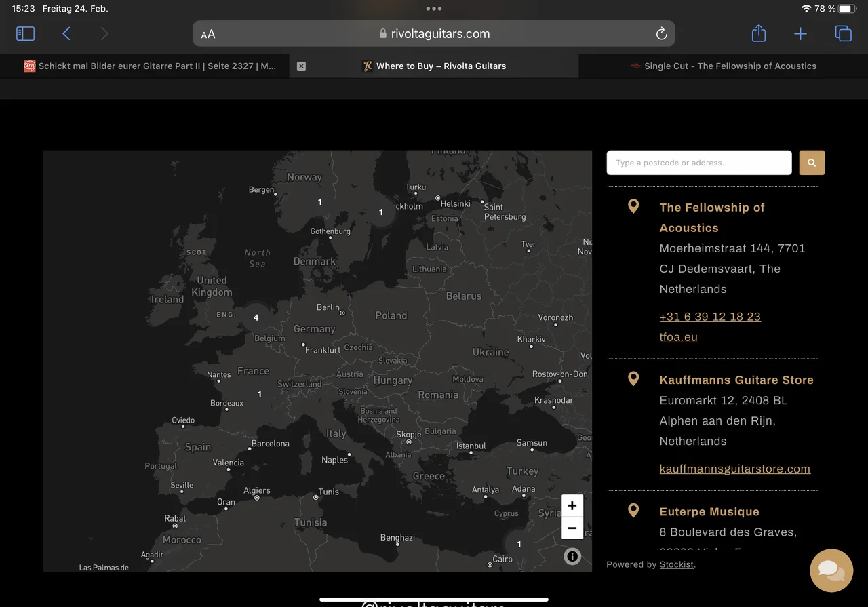Zoom in on the map
This screenshot has width=868, height=607.
[x=572, y=506]
